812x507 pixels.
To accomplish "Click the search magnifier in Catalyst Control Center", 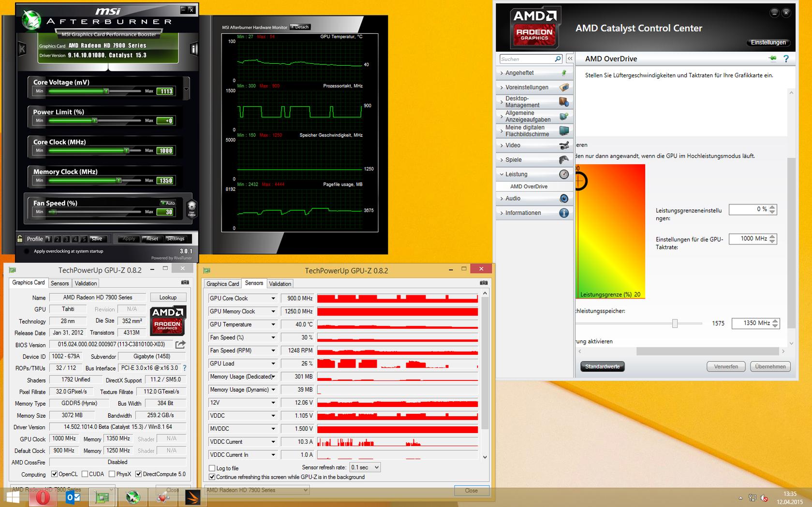I will [x=558, y=59].
